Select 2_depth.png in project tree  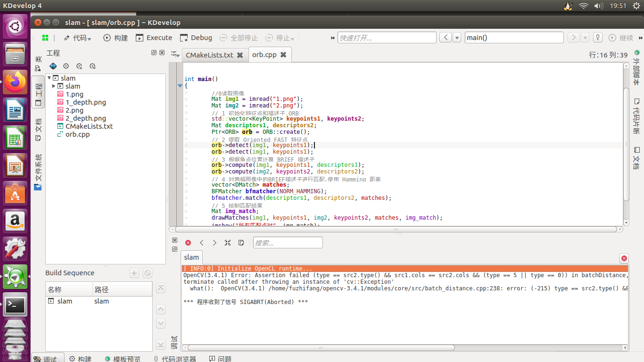86,118
